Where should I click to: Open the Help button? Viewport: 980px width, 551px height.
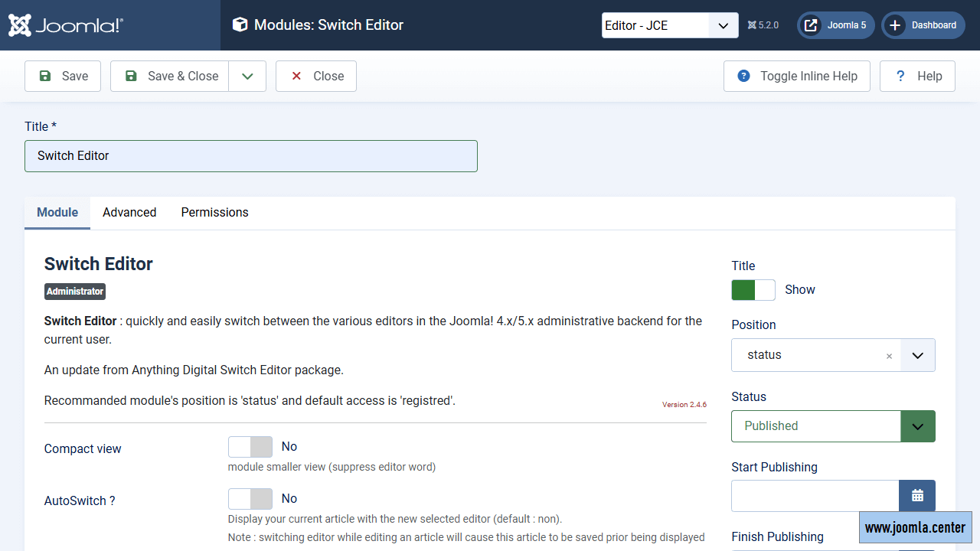coord(917,77)
